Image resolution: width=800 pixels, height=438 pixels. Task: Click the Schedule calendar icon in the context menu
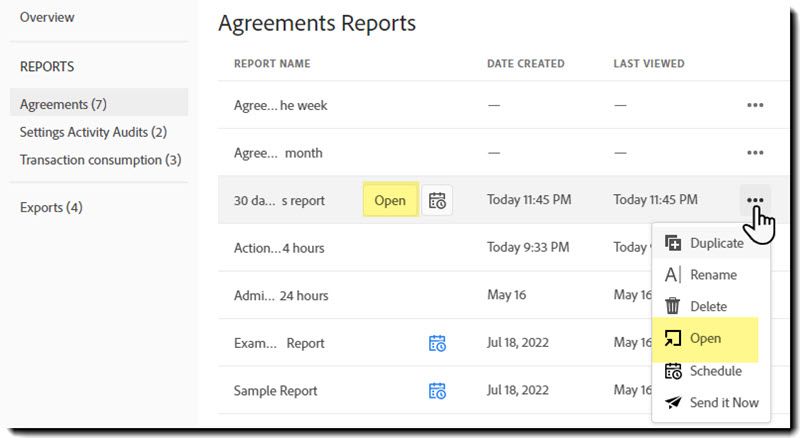pyautogui.click(x=673, y=371)
